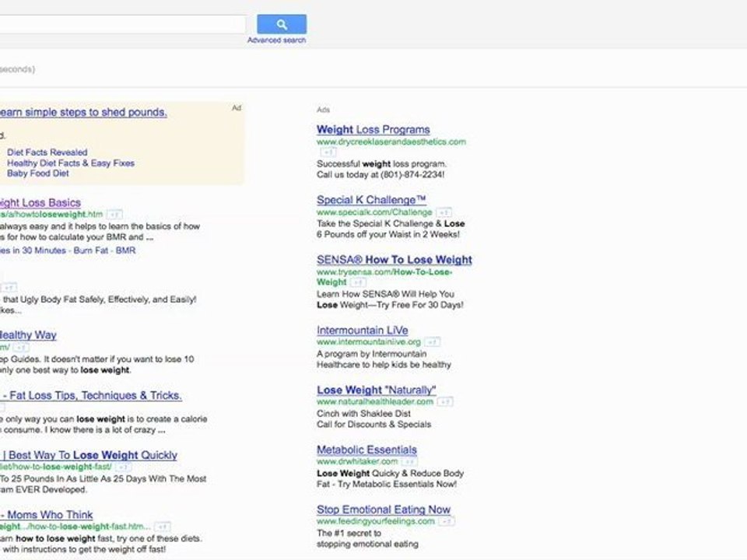Click the www.intermountainlive.org URL text
Image resolution: width=747 pixels, height=560 pixels.
[x=369, y=342]
